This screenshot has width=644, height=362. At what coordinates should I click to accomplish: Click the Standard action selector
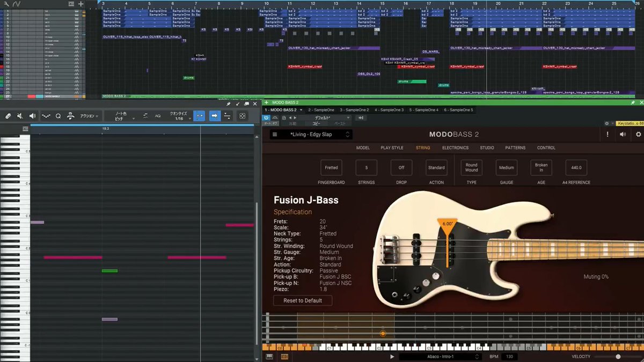(x=436, y=168)
